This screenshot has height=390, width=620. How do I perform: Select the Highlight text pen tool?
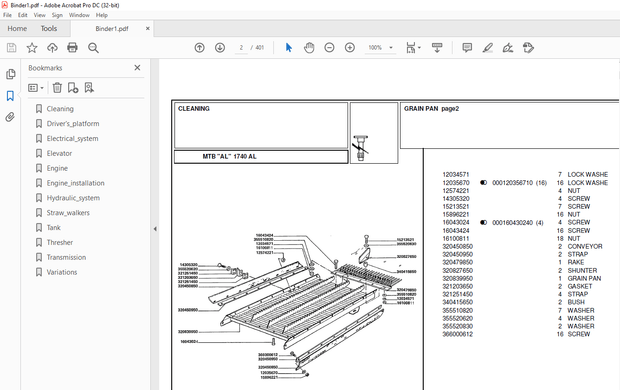click(x=488, y=48)
